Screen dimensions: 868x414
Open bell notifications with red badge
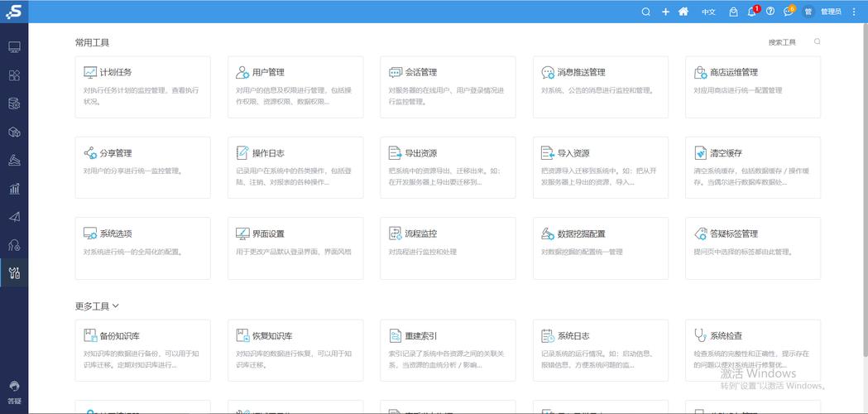point(752,11)
